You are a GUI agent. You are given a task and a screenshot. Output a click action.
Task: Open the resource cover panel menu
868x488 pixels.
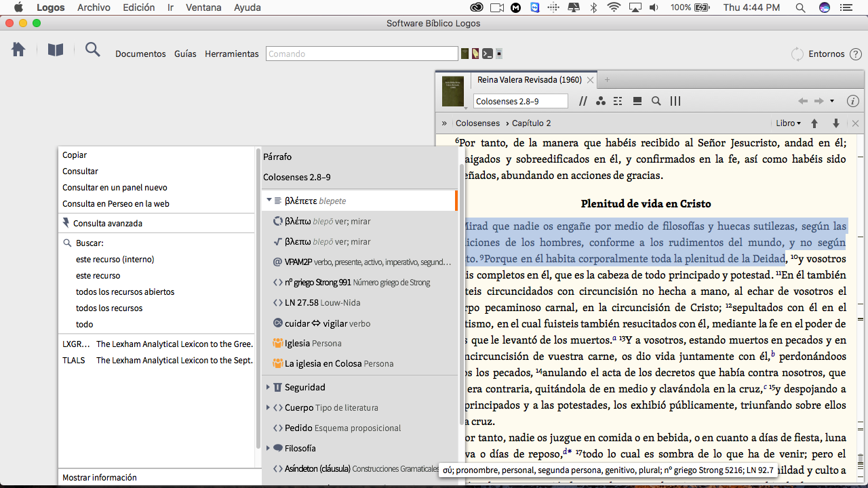(453, 91)
